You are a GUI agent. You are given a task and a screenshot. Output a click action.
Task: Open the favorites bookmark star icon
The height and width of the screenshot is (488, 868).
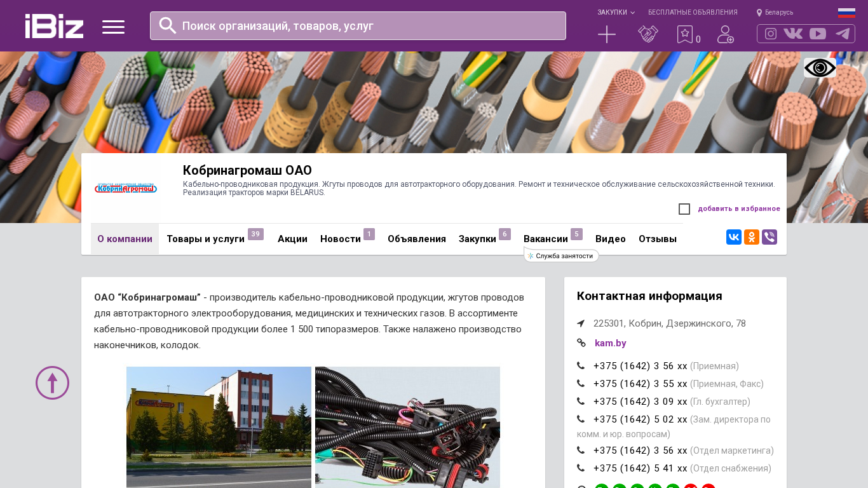(x=685, y=34)
